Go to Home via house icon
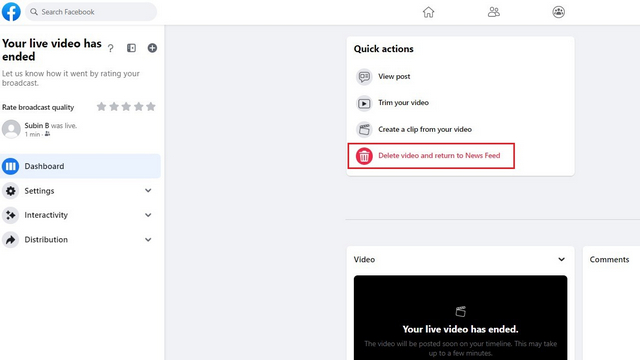640x360 pixels. click(428, 12)
